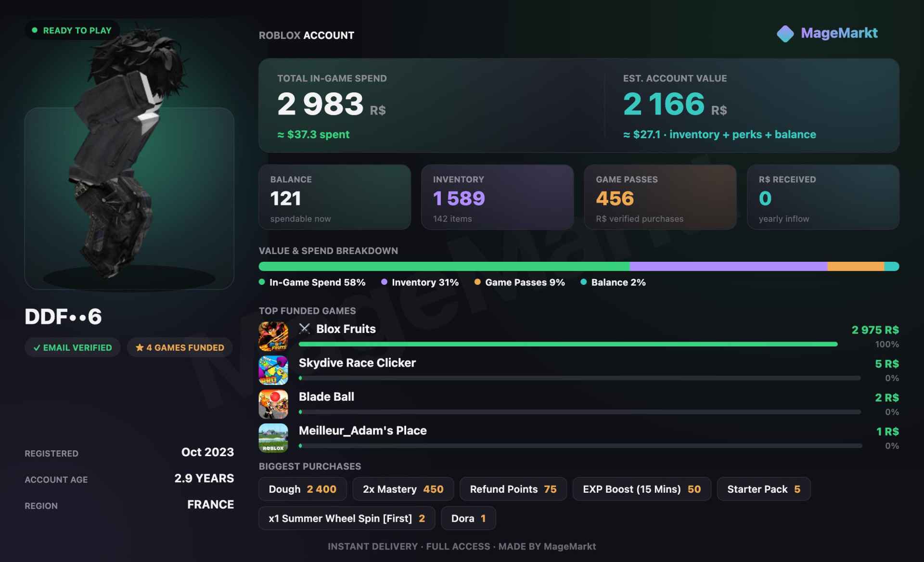924x562 pixels.
Task: Click the orange Game Passes legend dot
Action: click(477, 282)
